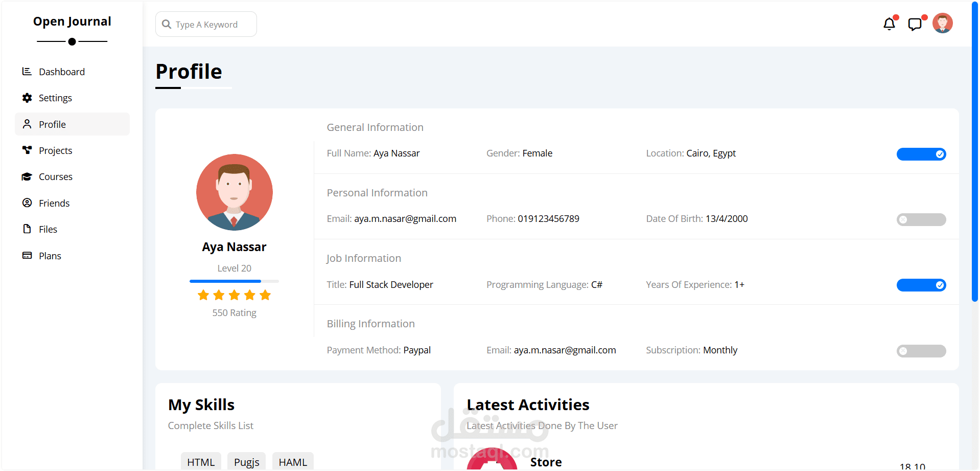Enable the Personal Information toggle
This screenshot has width=980, height=471.
click(921, 219)
